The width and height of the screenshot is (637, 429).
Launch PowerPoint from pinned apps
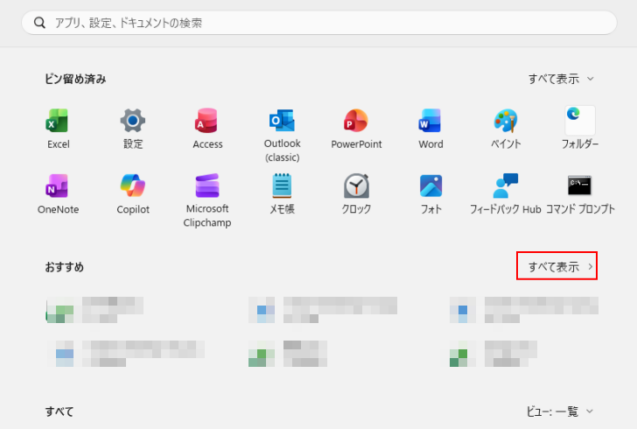click(356, 129)
